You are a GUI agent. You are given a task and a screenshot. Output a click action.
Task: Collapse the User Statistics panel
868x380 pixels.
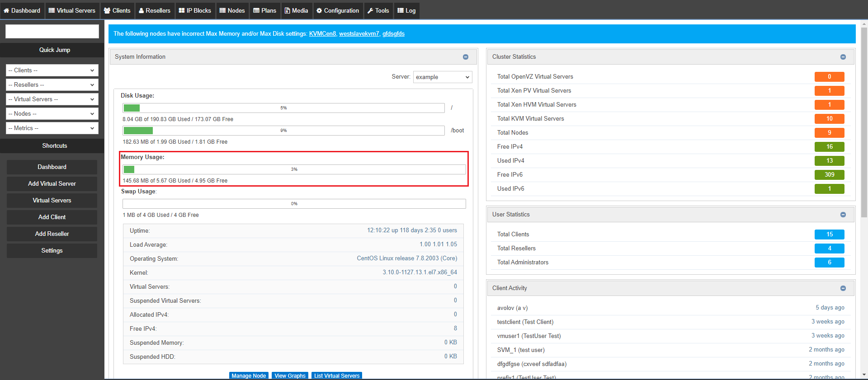pyautogui.click(x=843, y=215)
